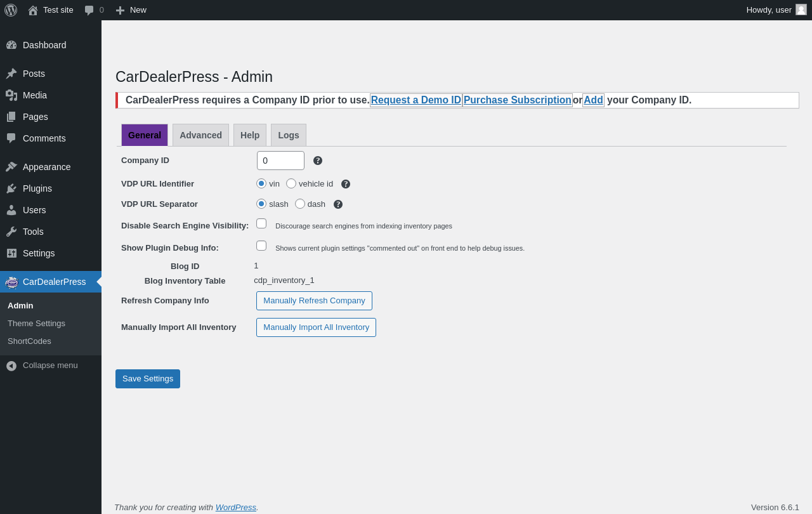This screenshot has width=812, height=514.
Task: Click the cdp_inventory_1 table name text
Action: [284, 280]
